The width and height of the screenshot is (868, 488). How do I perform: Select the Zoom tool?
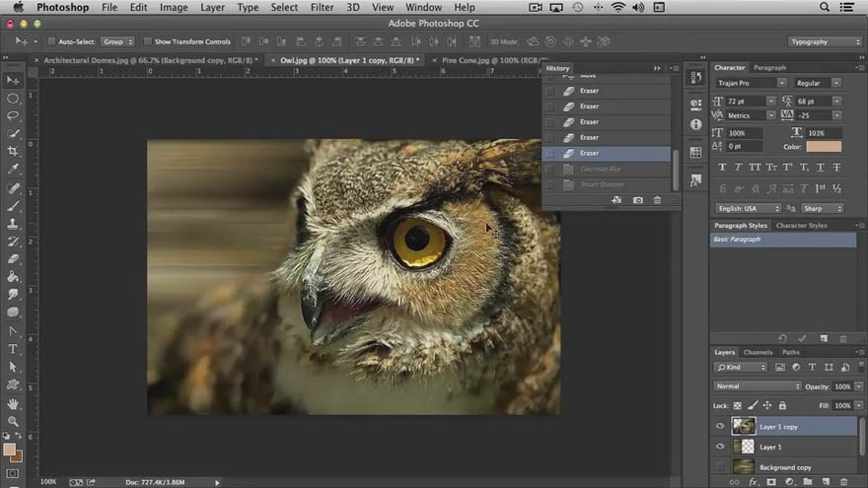point(13,421)
